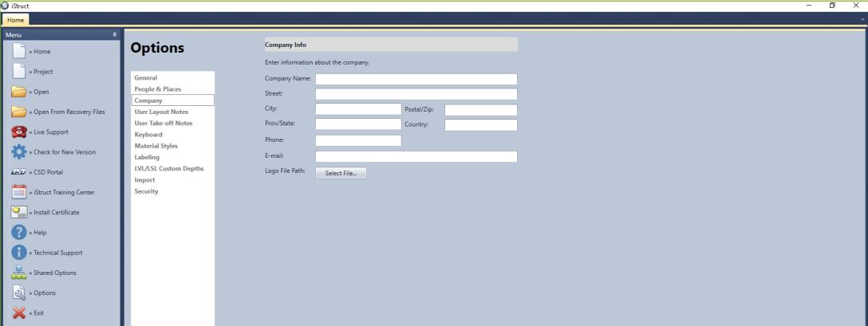Click the gear icon for Check for New Version
Screen dimensions: 868x326
pyautogui.click(x=19, y=151)
